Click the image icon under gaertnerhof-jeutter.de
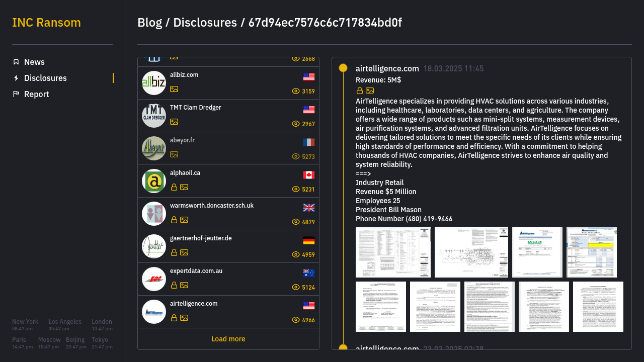 (184, 252)
